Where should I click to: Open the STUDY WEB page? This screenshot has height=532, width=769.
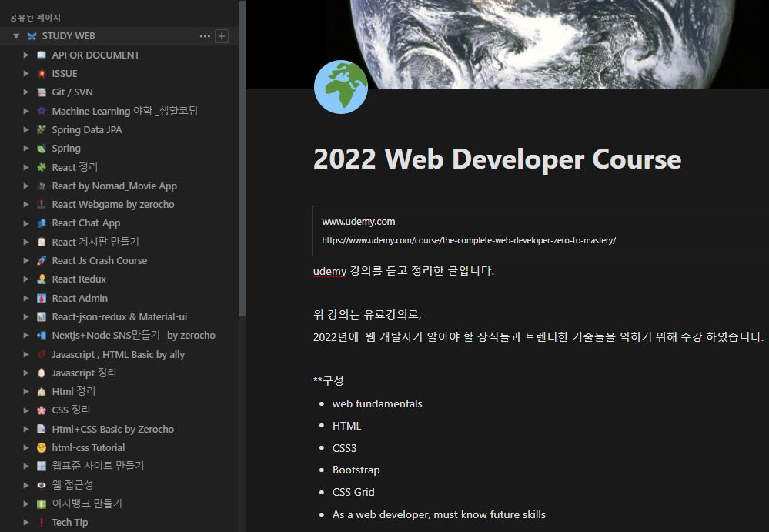coord(69,35)
